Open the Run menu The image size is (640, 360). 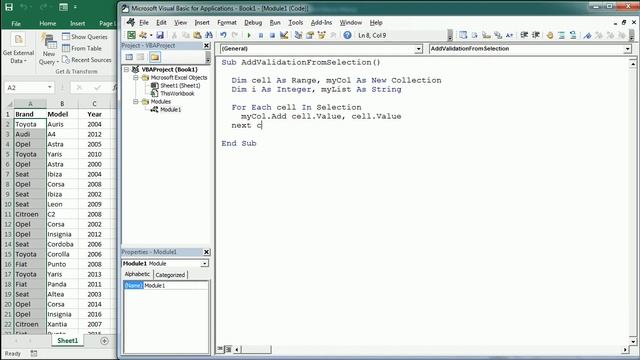coord(275,23)
